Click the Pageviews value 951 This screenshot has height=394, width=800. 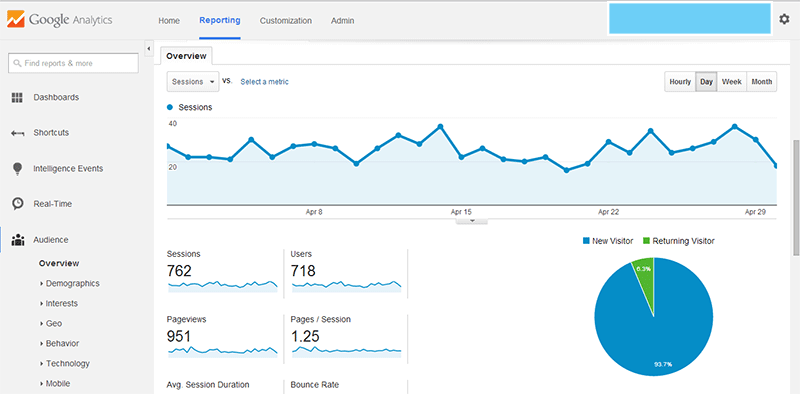(179, 336)
